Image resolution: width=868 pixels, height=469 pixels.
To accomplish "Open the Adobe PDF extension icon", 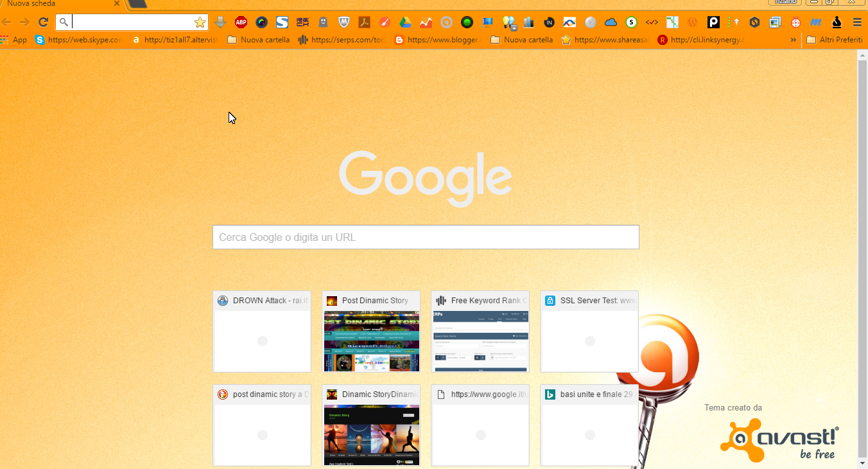I will 364,22.
